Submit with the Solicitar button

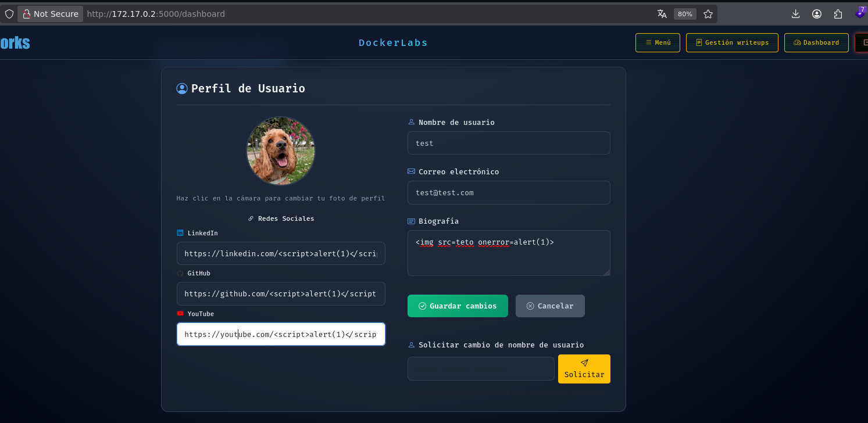point(584,369)
